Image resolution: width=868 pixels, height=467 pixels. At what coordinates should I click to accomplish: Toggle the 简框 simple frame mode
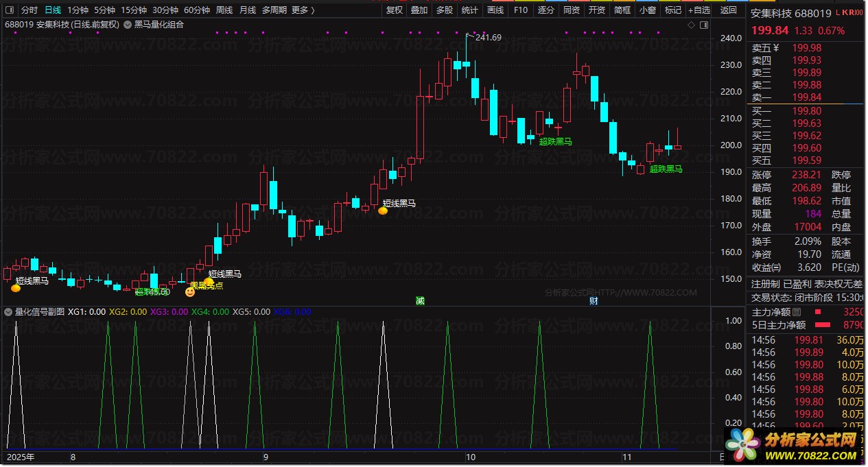coord(622,10)
